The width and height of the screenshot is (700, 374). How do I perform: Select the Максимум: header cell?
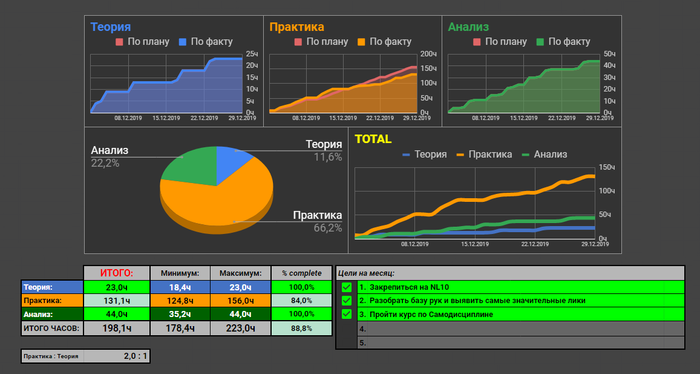(x=240, y=273)
